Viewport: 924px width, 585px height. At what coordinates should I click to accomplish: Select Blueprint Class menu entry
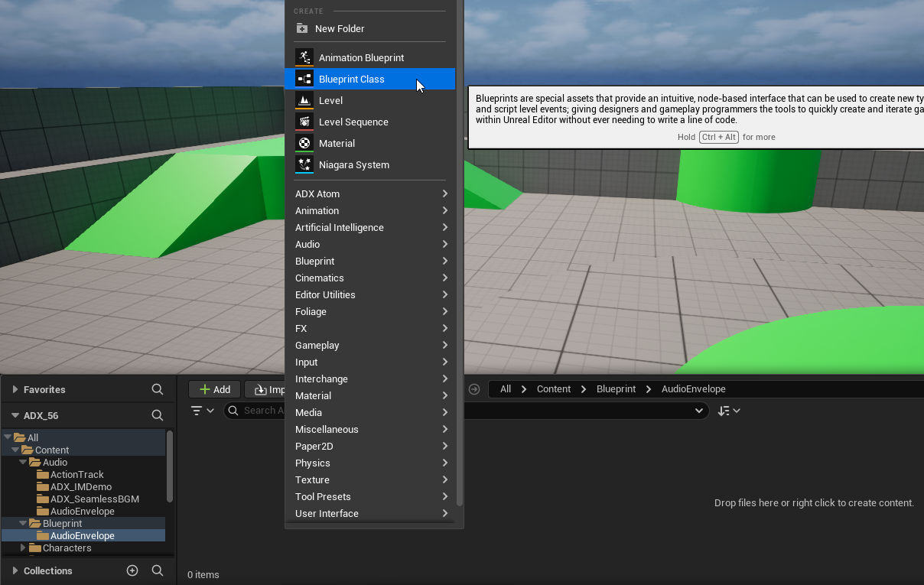369,79
